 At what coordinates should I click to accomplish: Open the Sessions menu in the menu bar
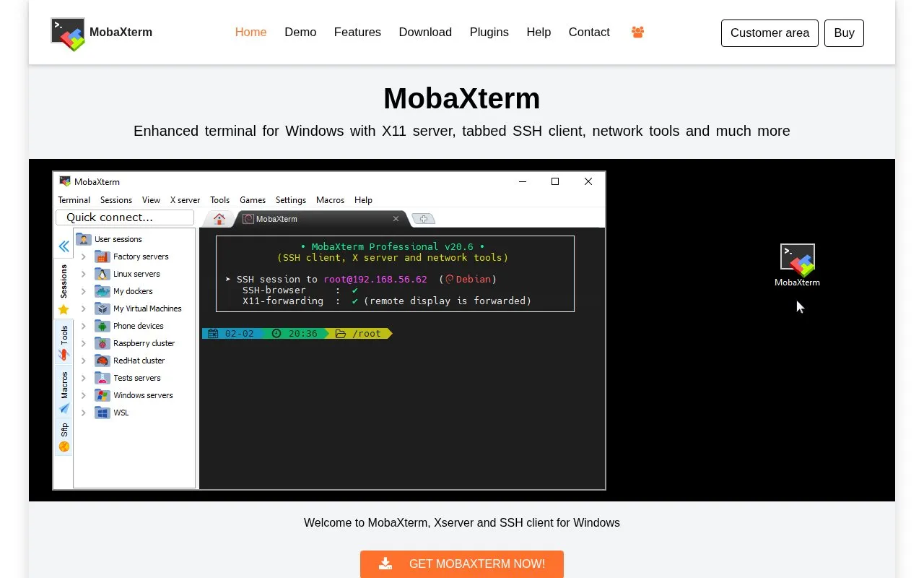(x=116, y=200)
